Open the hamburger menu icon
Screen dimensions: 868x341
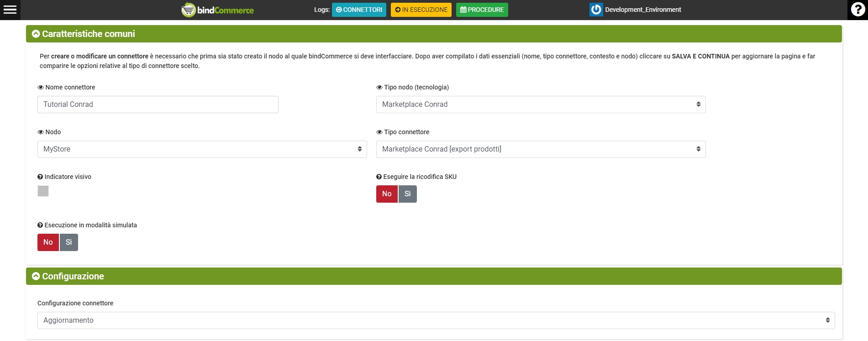click(x=10, y=10)
